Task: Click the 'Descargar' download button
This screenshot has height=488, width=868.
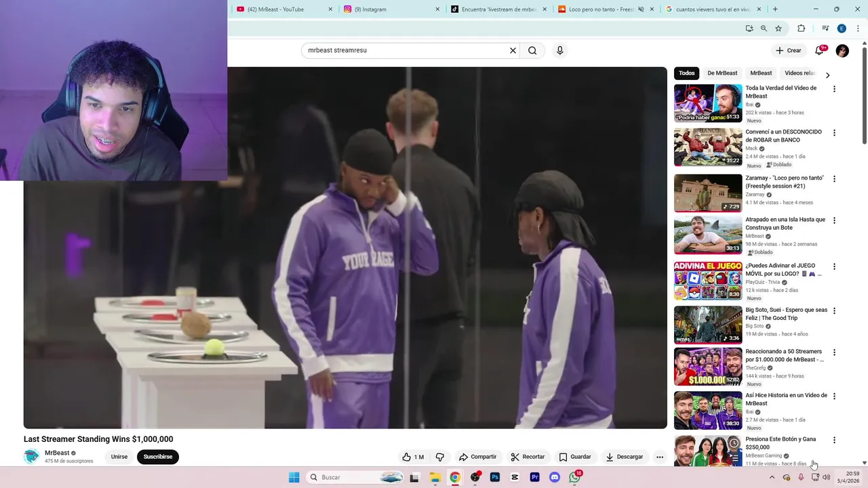Action: coord(624,457)
